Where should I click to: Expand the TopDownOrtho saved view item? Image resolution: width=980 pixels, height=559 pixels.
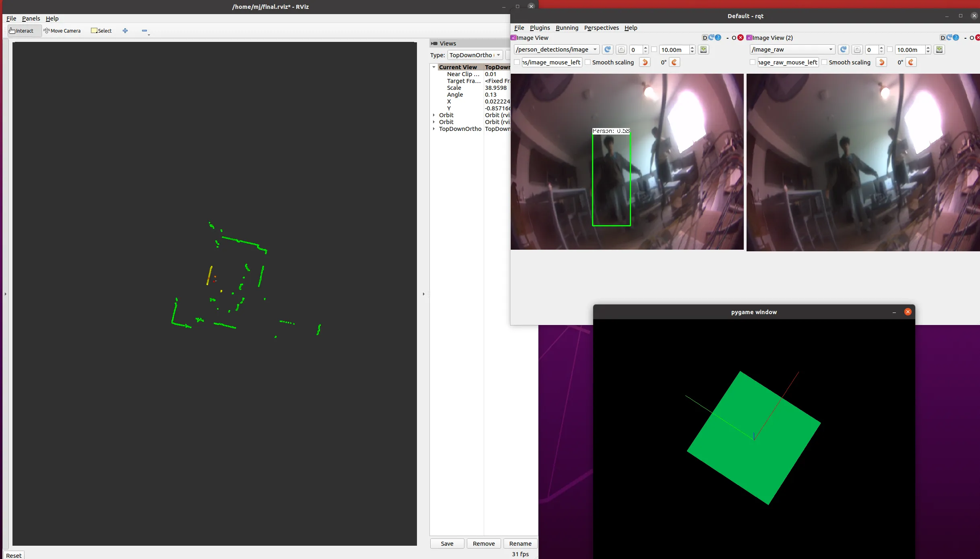tap(434, 129)
